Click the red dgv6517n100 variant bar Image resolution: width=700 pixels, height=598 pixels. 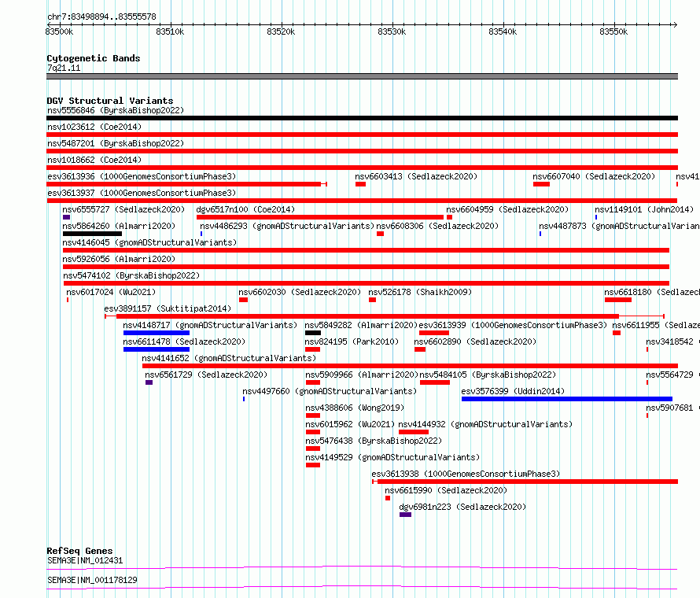[320, 217]
